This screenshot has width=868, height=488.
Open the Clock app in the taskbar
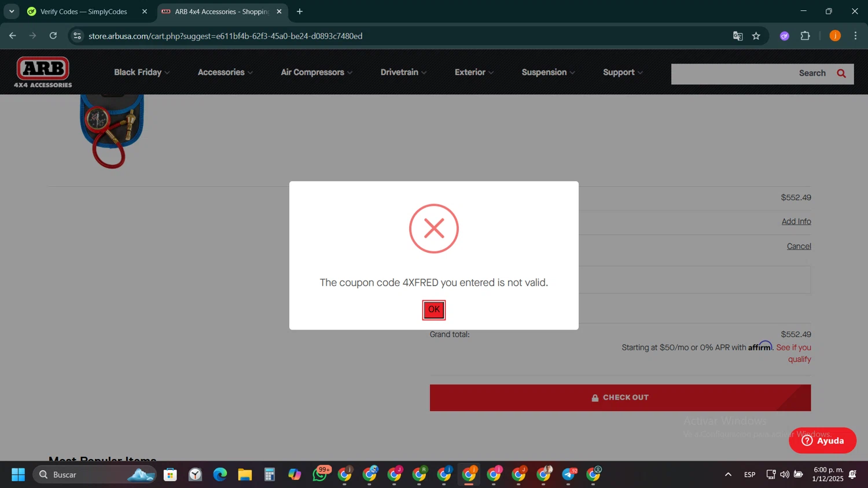[195, 475]
